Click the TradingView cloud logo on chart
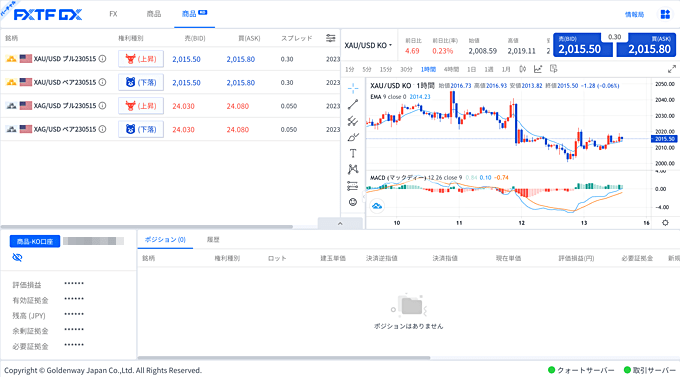This screenshot has width=680, height=377. [377, 206]
